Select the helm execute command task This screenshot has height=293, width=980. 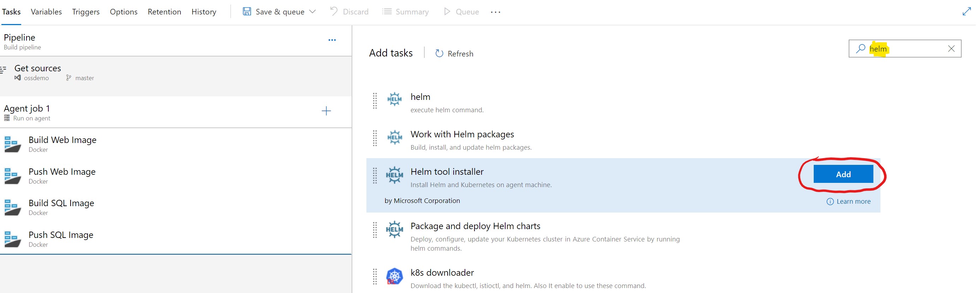pyautogui.click(x=623, y=102)
